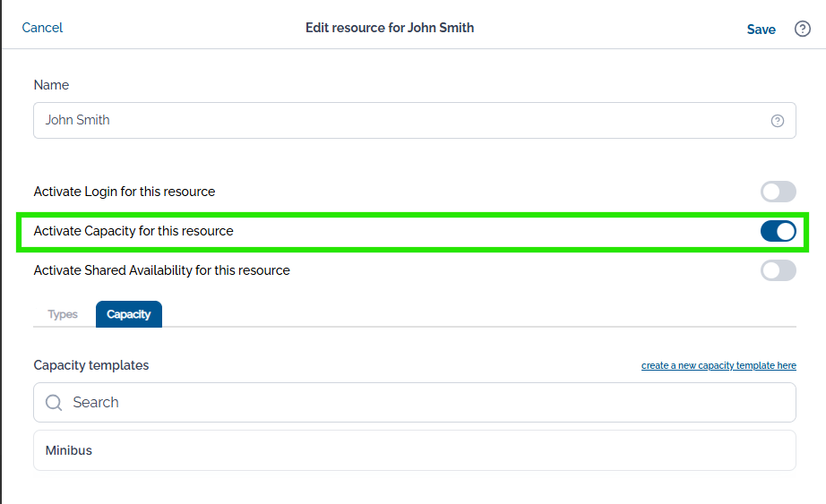
Task: Focus the John Smith name field
Action: 415,121
